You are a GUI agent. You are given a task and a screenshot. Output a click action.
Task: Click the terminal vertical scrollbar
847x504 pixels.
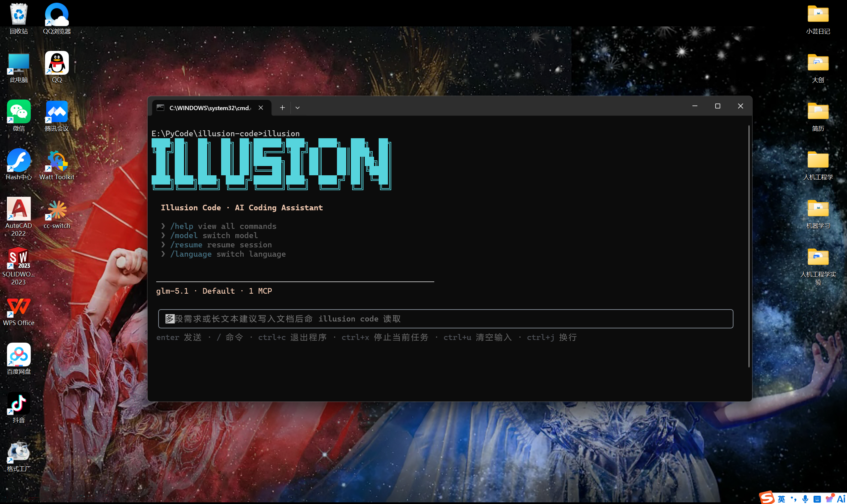pos(749,246)
